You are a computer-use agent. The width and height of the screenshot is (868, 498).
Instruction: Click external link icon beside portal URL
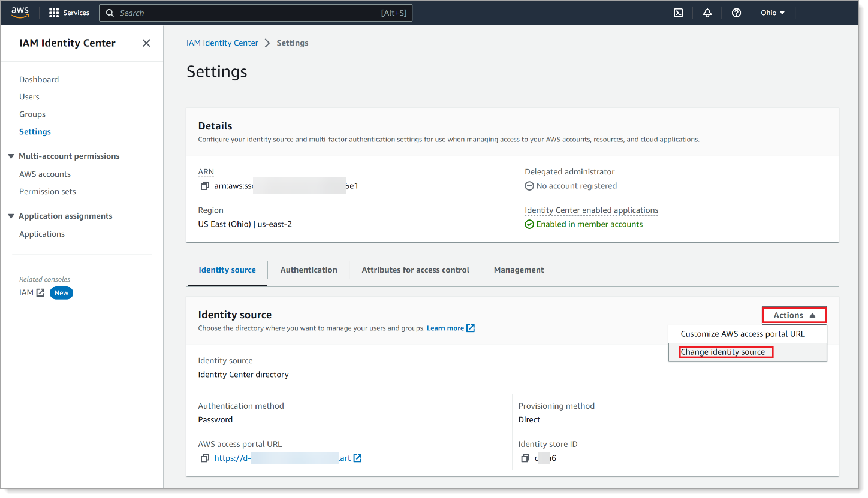[358, 458]
